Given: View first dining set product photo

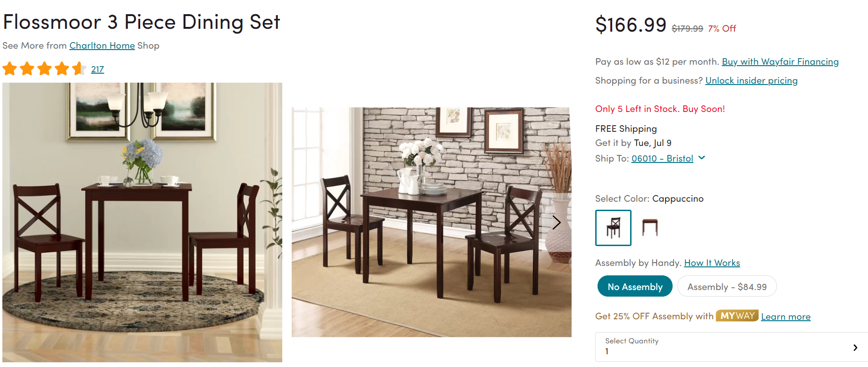Looking at the screenshot, I should click(142, 222).
